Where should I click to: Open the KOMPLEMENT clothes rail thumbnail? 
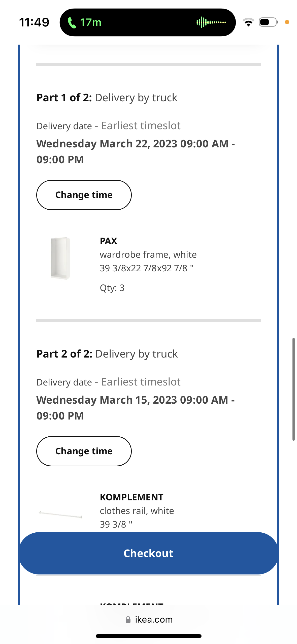[60, 514]
